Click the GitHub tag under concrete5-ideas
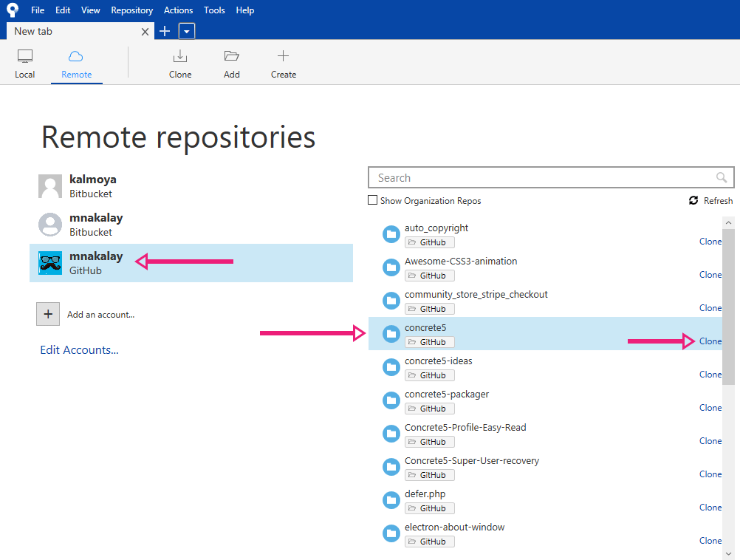Viewport: 740px width, 560px height. coord(430,375)
